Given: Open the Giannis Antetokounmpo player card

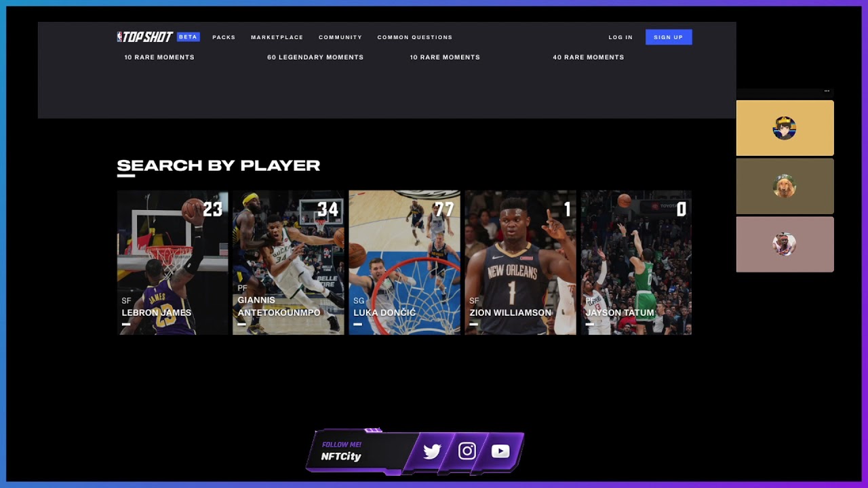Looking at the screenshot, I should [288, 262].
